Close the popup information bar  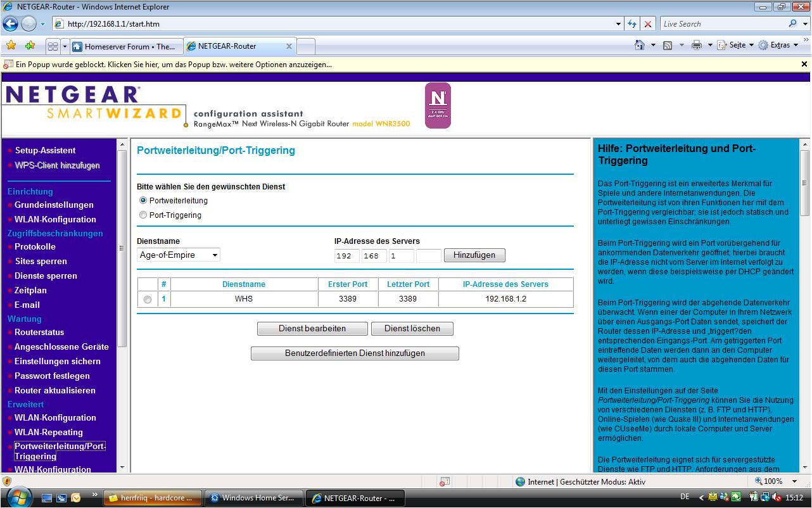(804, 64)
